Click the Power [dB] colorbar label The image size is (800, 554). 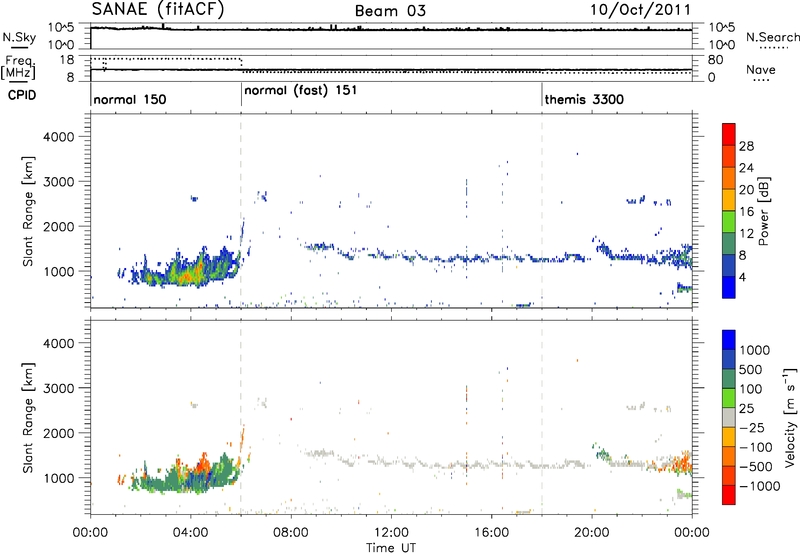(763, 211)
